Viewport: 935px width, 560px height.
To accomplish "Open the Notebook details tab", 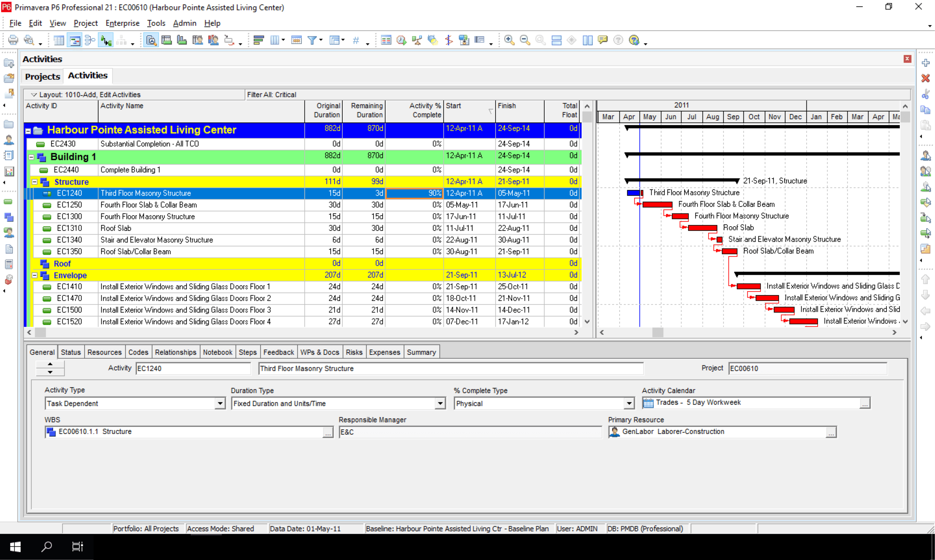I will pyautogui.click(x=218, y=352).
